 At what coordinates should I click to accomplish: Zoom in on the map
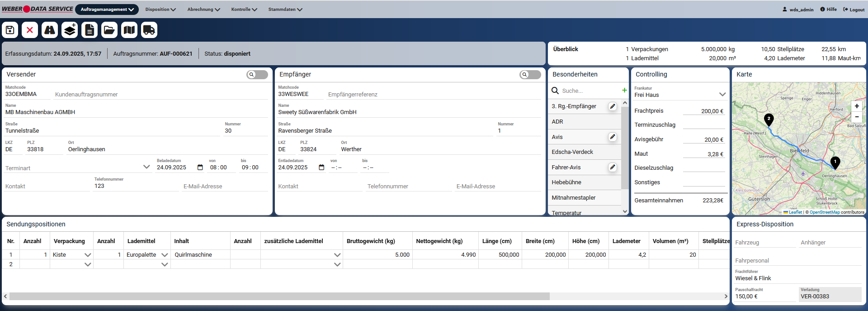click(x=857, y=106)
